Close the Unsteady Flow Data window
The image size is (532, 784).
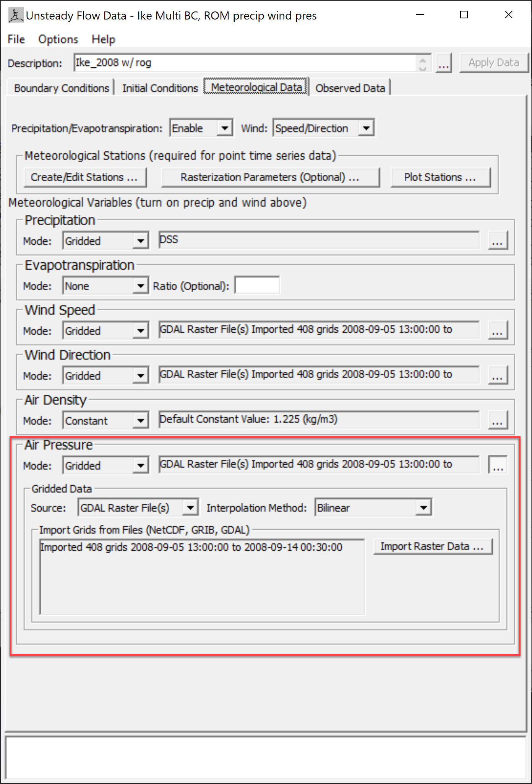pos(508,15)
